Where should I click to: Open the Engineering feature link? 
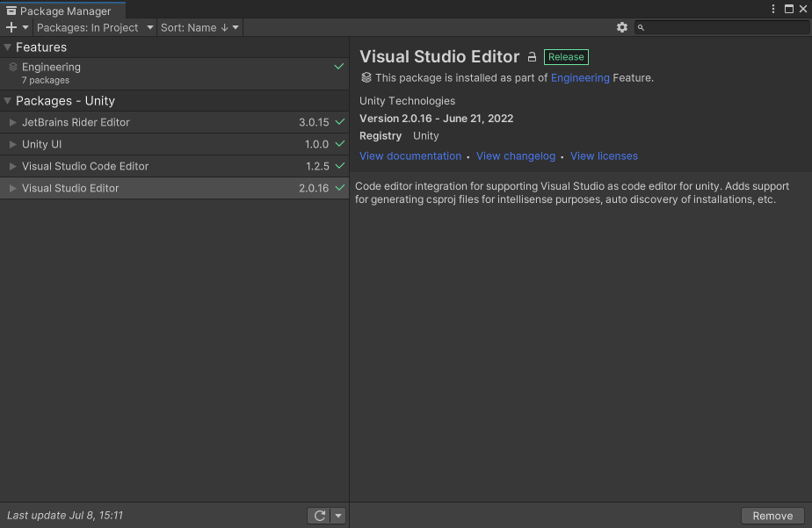point(580,77)
